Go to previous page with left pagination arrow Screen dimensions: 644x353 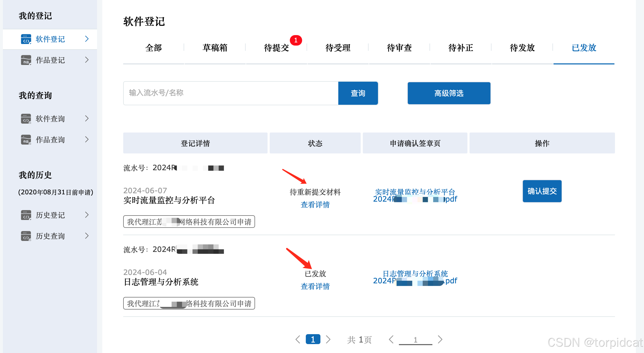298,339
